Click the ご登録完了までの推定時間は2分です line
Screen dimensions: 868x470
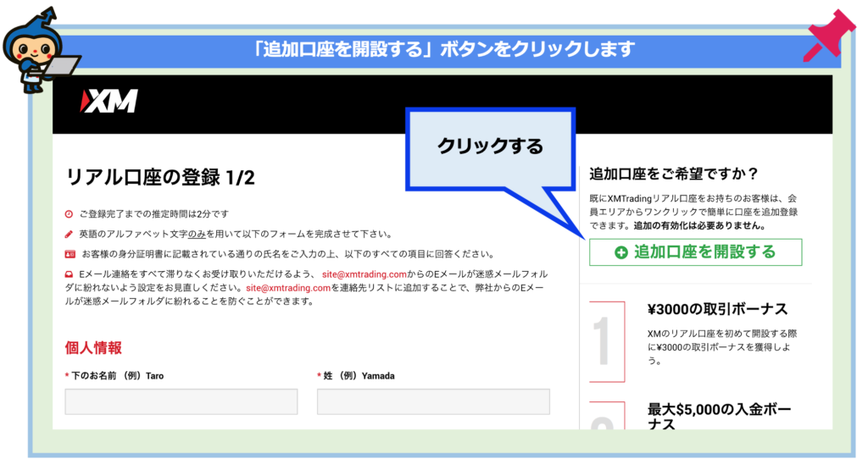tap(154, 214)
